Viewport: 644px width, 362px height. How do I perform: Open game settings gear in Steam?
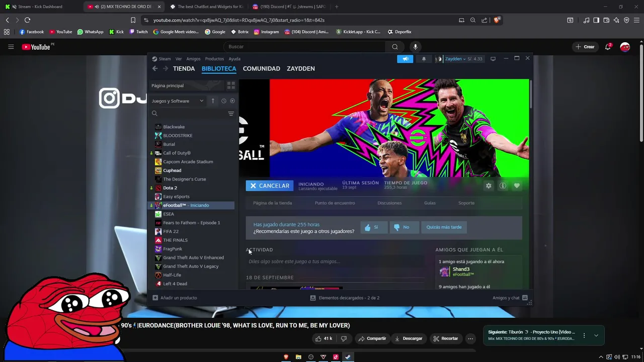click(x=489, y=186)
